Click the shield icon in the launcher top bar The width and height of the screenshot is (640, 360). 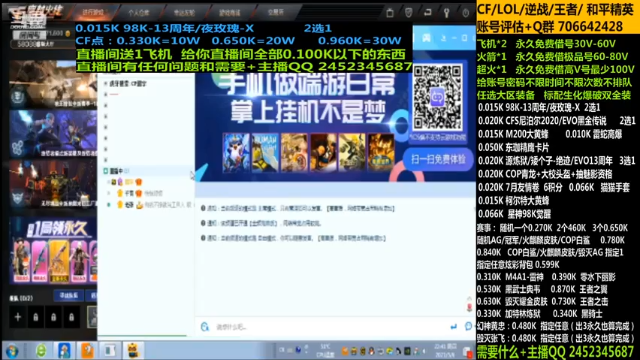(x=409, y=13)
